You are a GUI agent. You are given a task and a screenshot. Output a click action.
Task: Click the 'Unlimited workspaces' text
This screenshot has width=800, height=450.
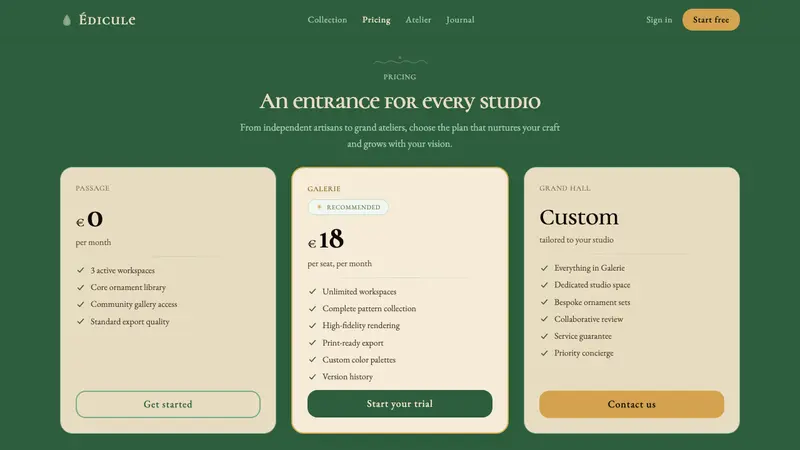[x=359, y=292]
